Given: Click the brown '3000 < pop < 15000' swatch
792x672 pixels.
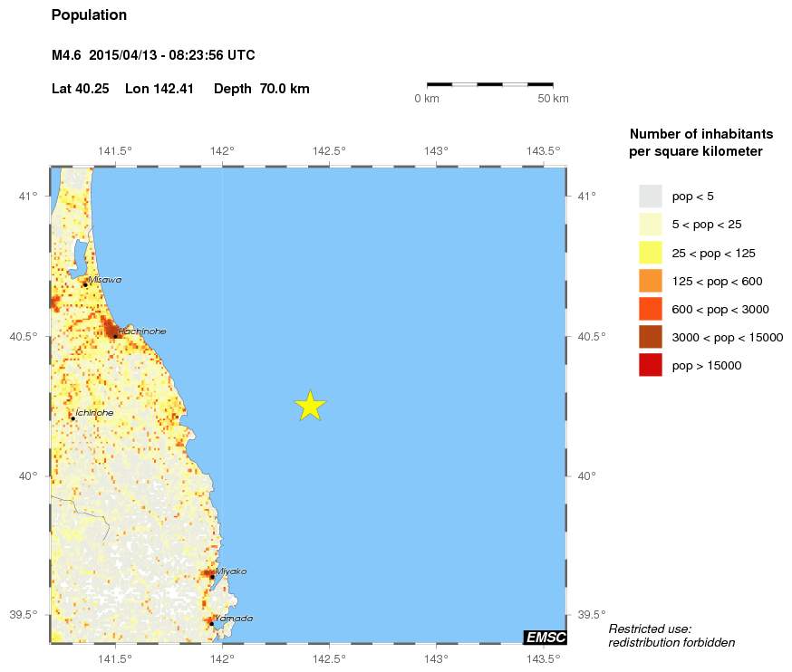Looking at the screenshot, I should 651,337.
